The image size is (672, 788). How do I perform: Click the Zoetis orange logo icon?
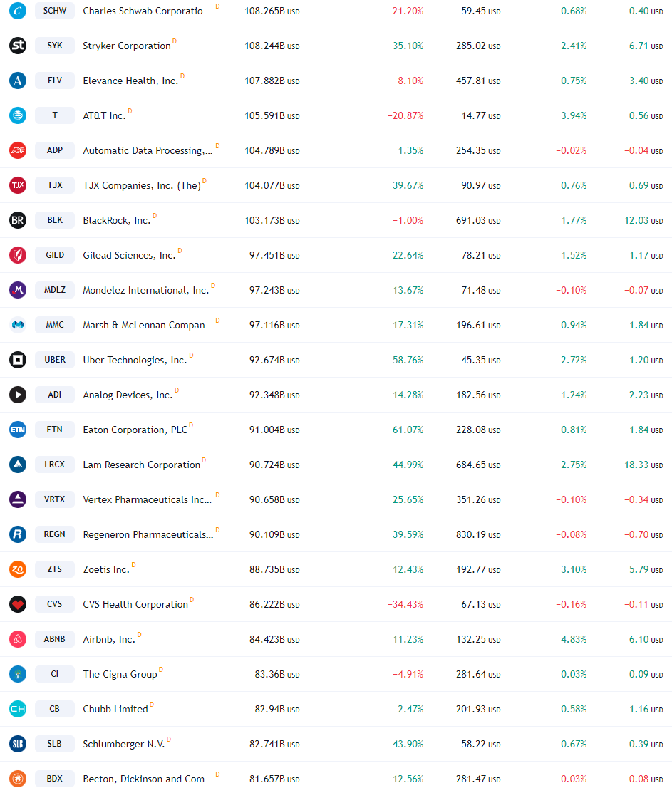click(x=18, y=569)
